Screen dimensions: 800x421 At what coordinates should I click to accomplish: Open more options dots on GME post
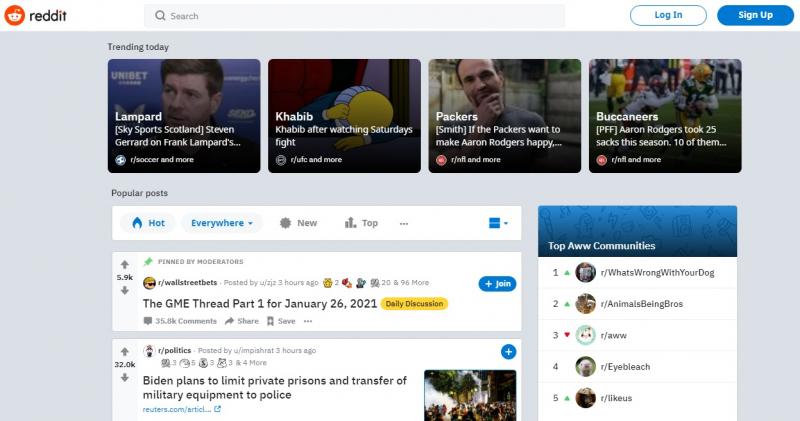click(x=308, y=321)
